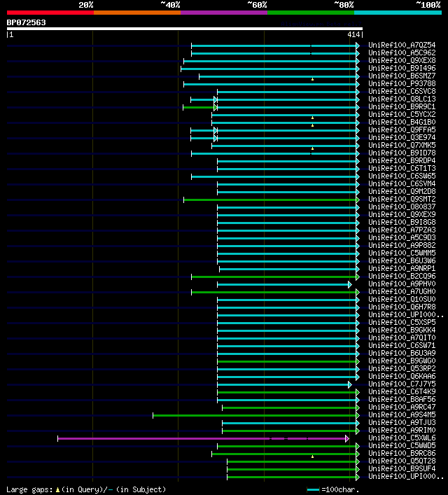Select the UniRef100_Q6KAA6 label
The width and height of the screenshot is (448, 495).
pos(402,376)
